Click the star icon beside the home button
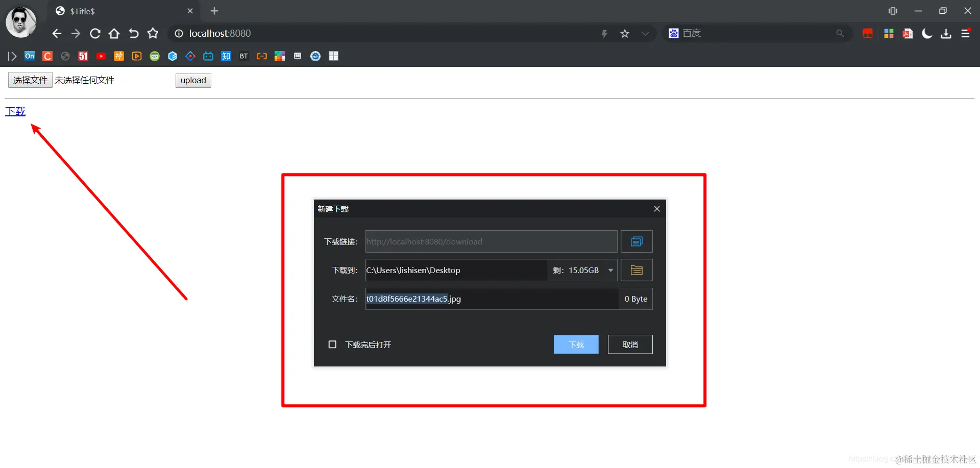 (x=153, y=34)
